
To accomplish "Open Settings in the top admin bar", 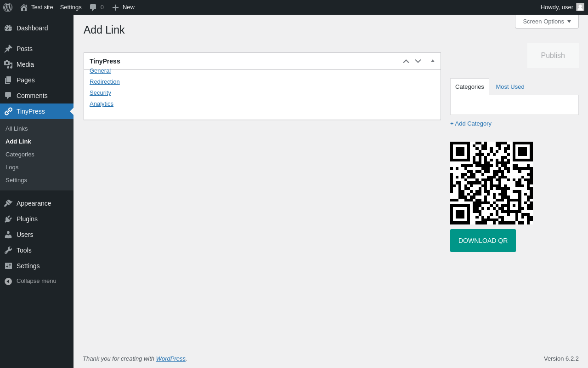I will [71, 7].
